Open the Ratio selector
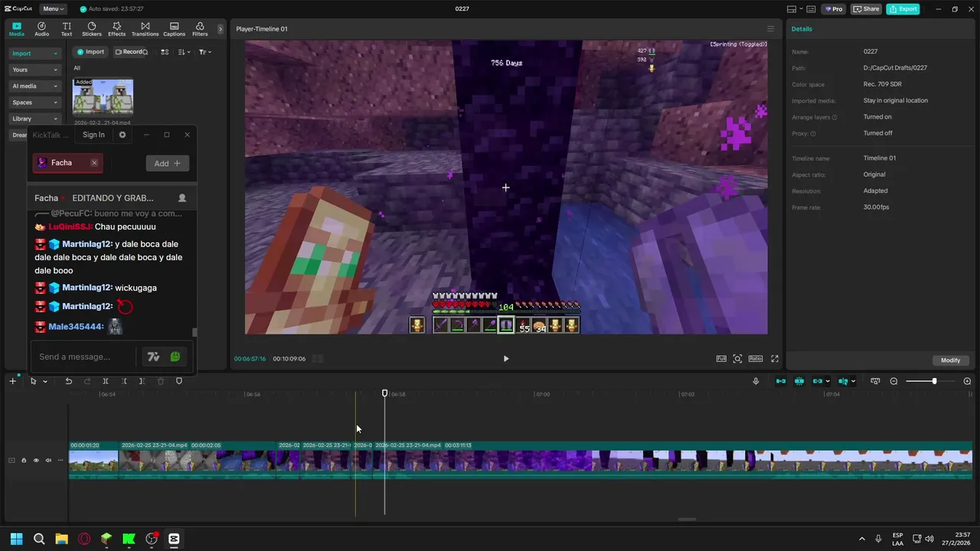 (x=756, y=358)
